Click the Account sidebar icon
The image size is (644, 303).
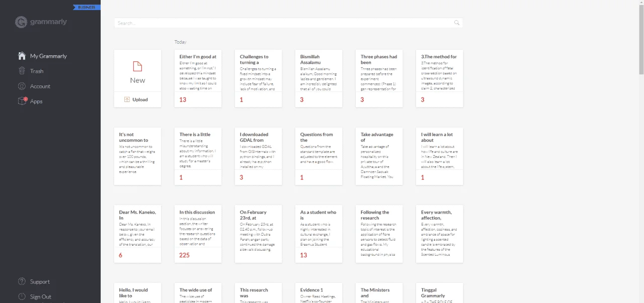point(22,86)
